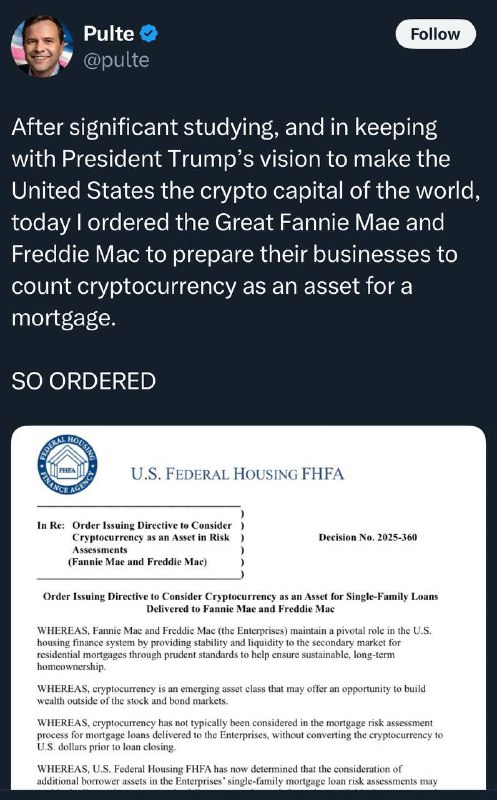This screenshot has width=497, height=800.
Task: Click the bold Order Issuing Directive title
Action: pos(240,603)
